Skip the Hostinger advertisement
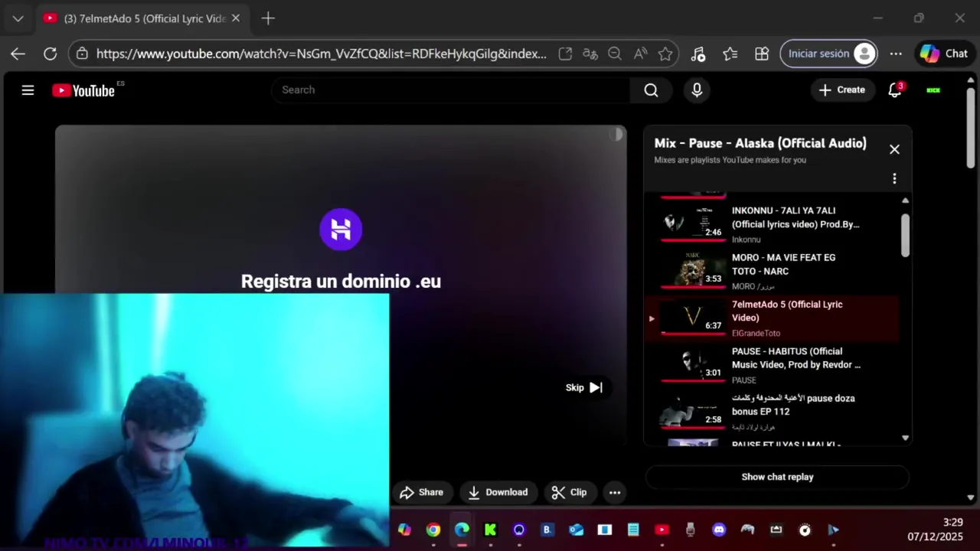Image resolution: width=980 pixels, height=551 pixels. point(584,387)
